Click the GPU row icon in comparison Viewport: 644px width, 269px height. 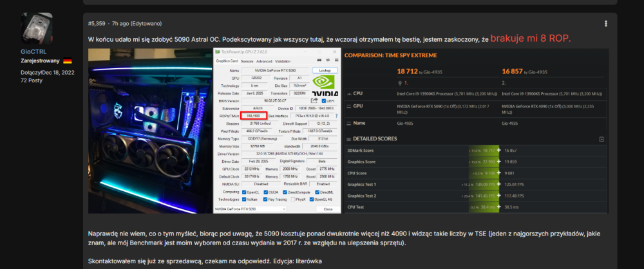coord(349,106)
